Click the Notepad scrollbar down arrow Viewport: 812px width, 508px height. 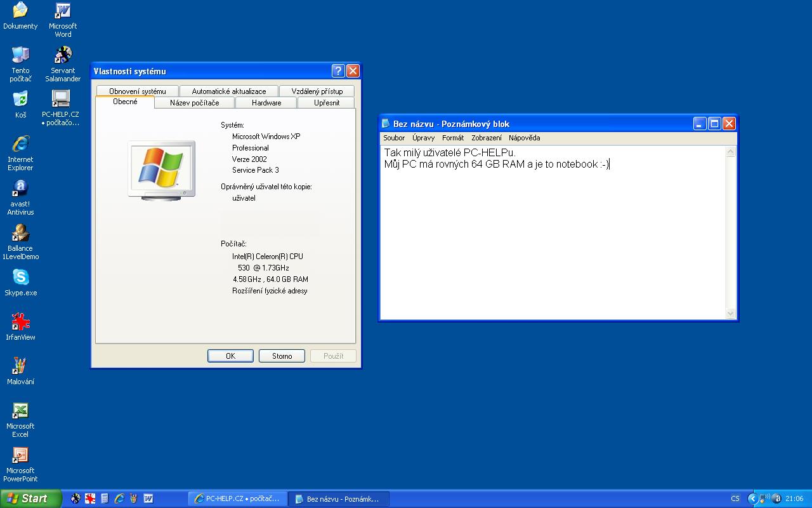(x=730, y=313)
